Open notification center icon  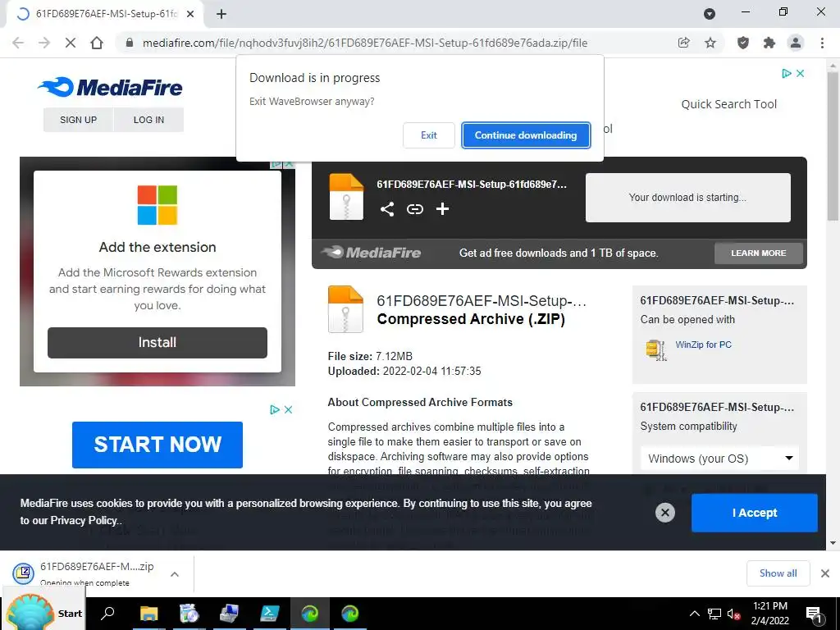click(x=814, y=614)
